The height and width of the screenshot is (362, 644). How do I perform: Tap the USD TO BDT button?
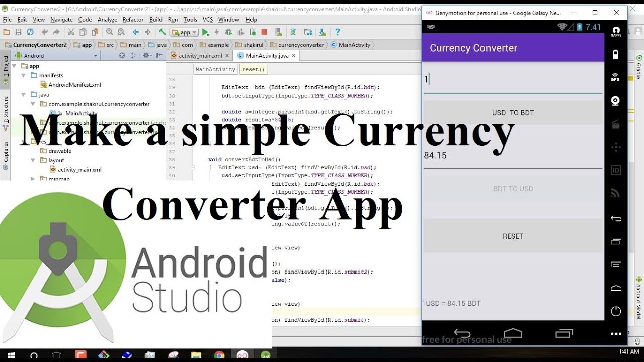(x=513, y=113)
